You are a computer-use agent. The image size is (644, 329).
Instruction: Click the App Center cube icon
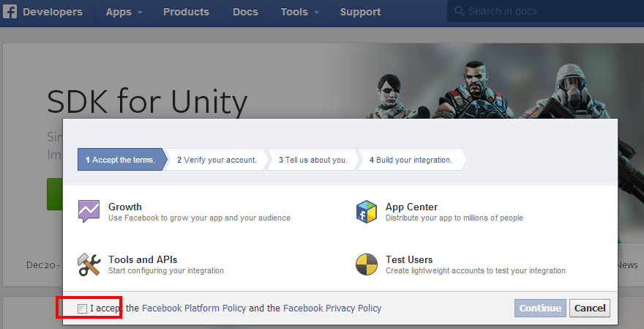pyautogui.click(x=367, y=212)
